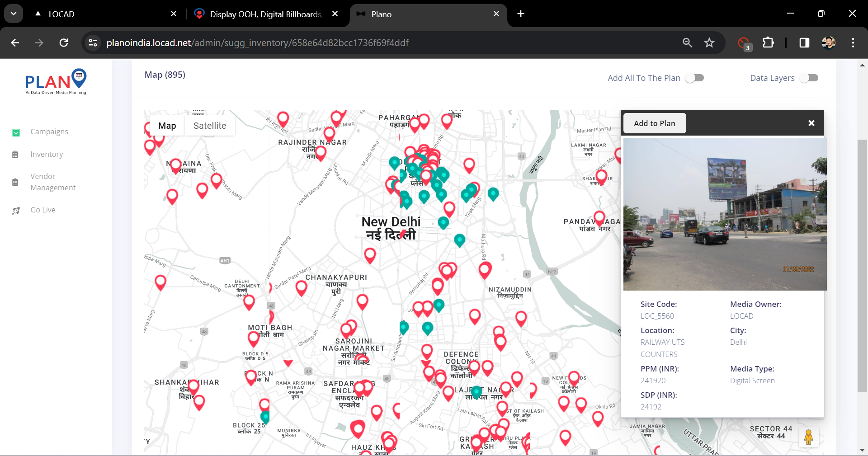Open the Chrome three-dot menu
This screenshot has width=868, height=456.
click(x=853, y=42)
